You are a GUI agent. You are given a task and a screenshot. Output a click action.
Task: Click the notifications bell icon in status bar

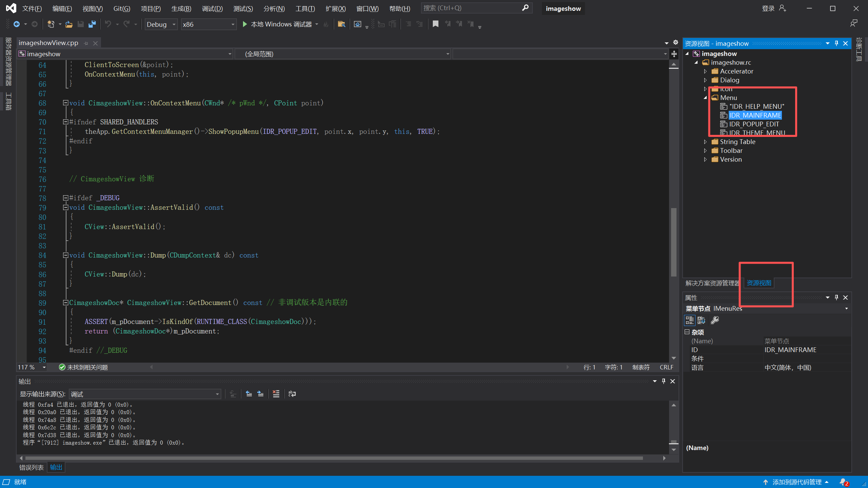click(844, 482)
